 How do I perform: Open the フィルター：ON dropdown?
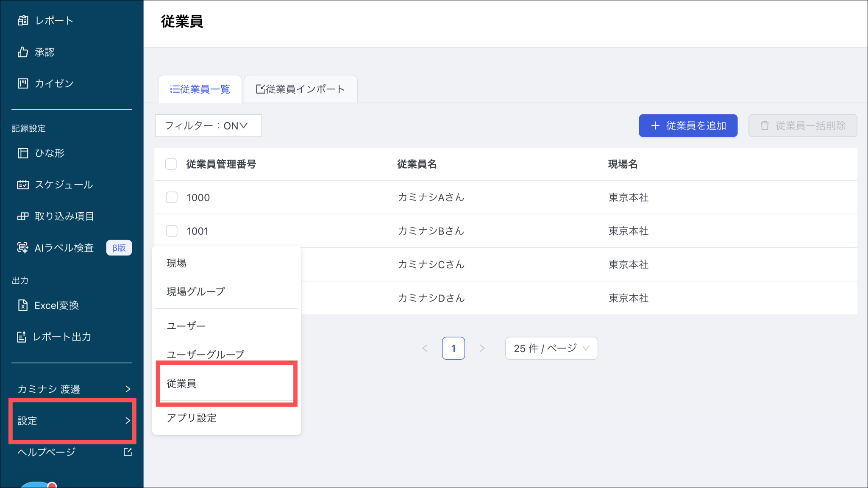208,126
